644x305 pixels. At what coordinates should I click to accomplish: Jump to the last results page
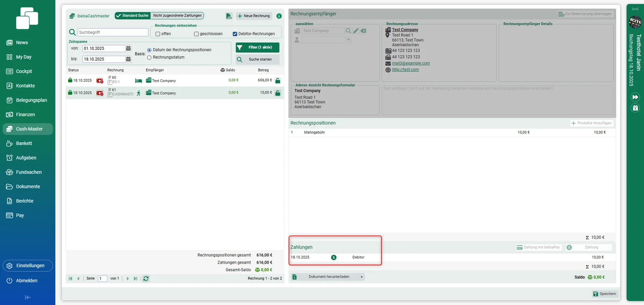[x=136, y=278]
